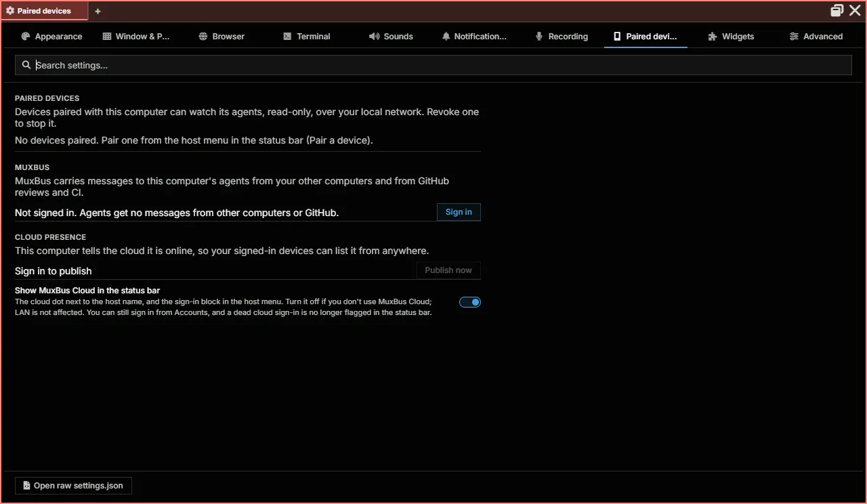Click the 'CLOUD PRESENCE' section heading
The image size is (867, 504).
coord(51,237)
